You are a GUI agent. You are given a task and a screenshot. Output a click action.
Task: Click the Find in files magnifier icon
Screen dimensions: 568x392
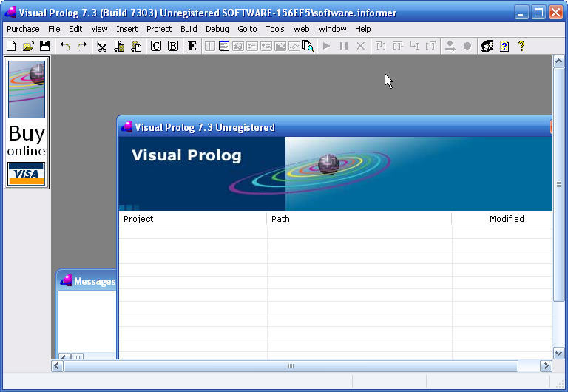click(308, 46)
